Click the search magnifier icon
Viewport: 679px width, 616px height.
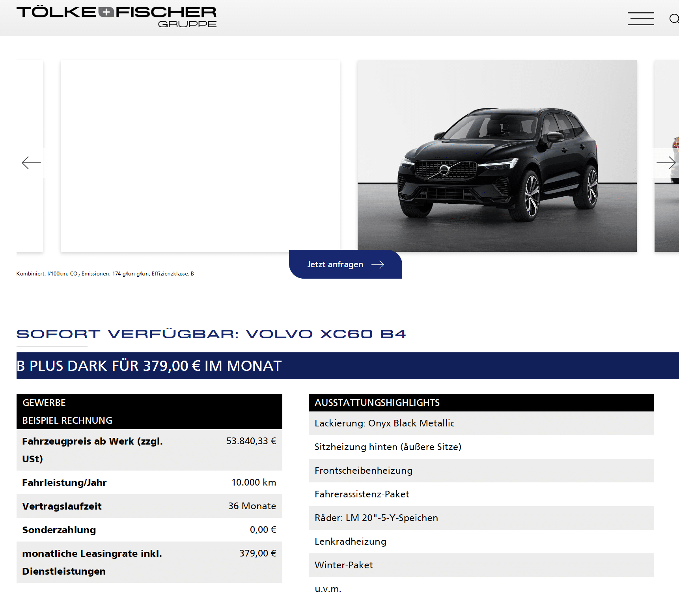tap(674, 19)
